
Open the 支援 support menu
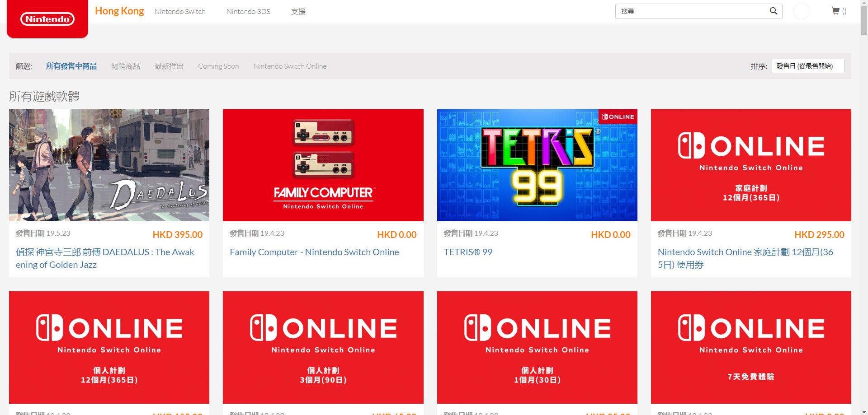pyautogui.click(x=298, y=12)
